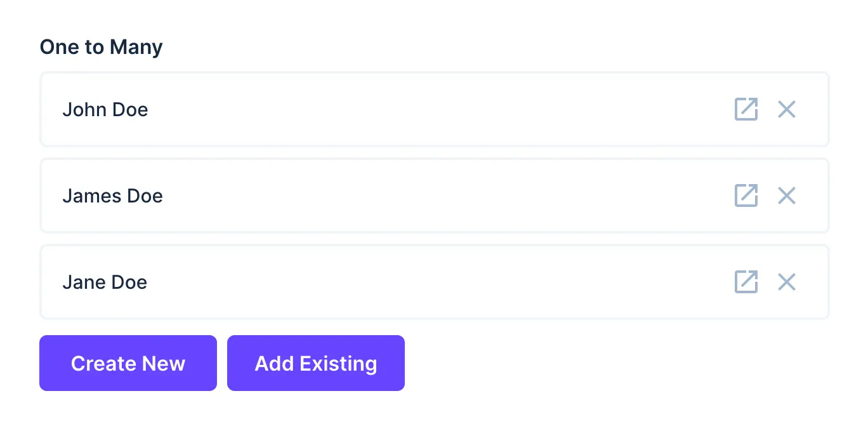
Task: Click the external link icon next to John Doe
Action: click(x=746, y=109)
